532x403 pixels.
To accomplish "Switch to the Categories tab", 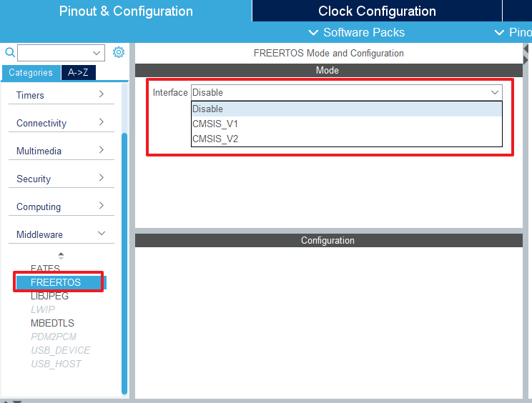I will 31,73.
